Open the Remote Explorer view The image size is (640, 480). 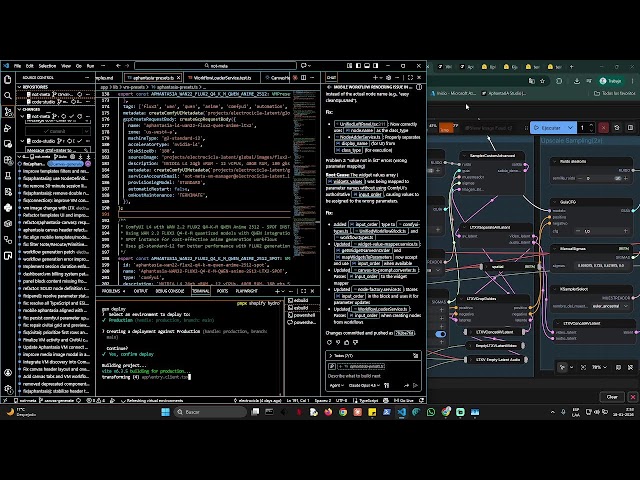coord(8,144)
